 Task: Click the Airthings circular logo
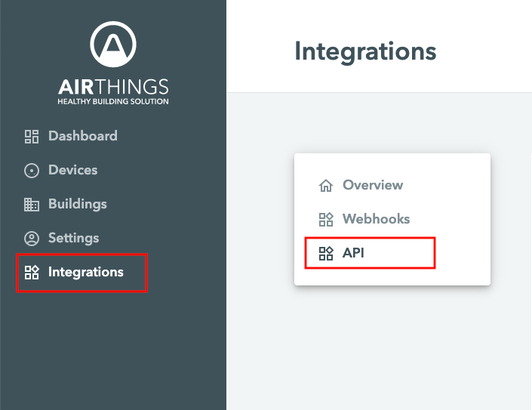(x=113, y=44)
